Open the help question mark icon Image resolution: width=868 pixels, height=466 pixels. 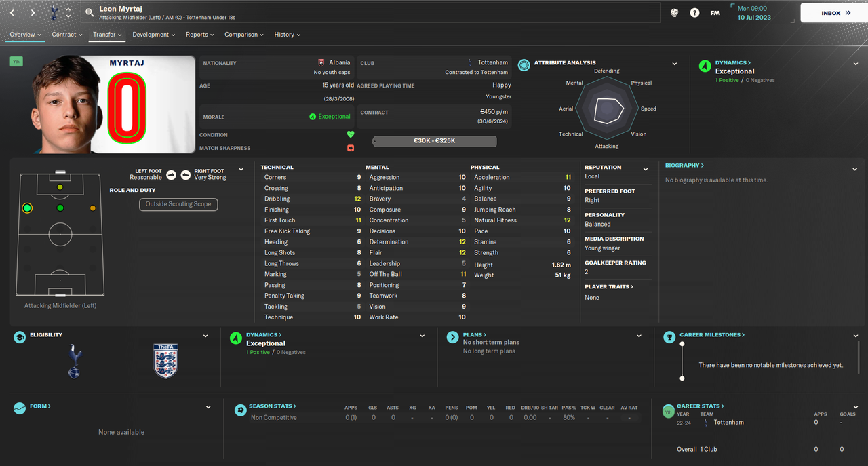[x=694, y=12]
